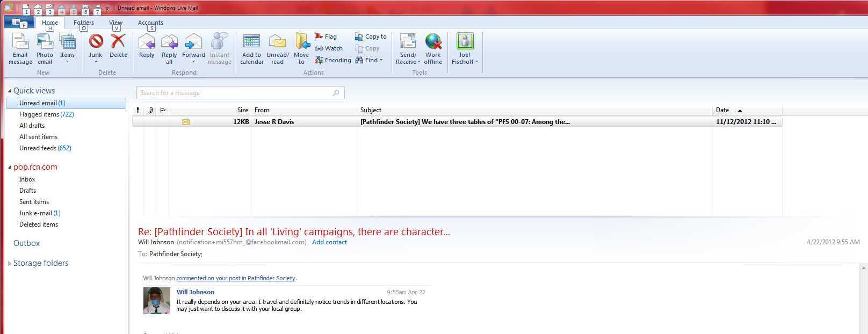Image resolution: width=868 pixels, height=334 pixels.
Task: Click the Copy button in the ribbon
Action: coord(367,48)
